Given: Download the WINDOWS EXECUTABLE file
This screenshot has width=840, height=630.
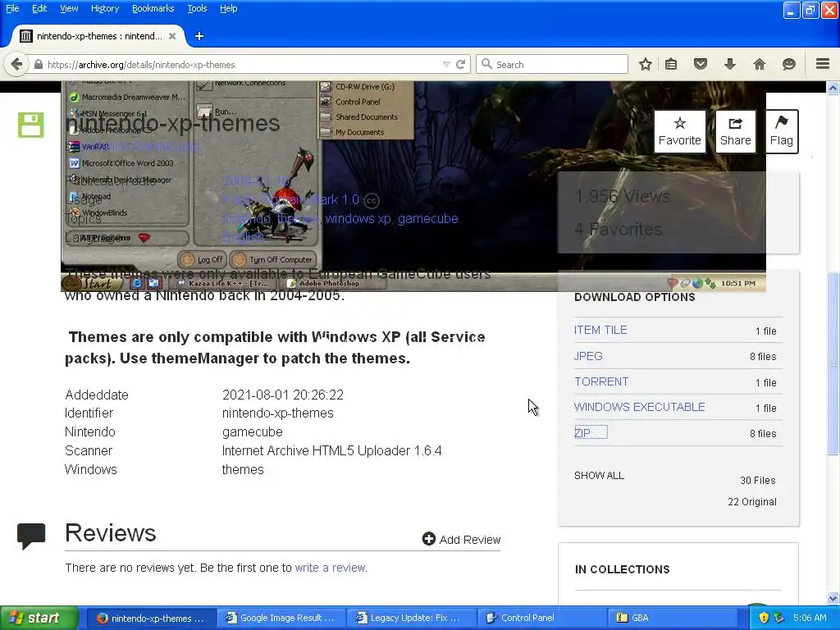Looking at the screenshot, I should [x=639, y=407].
